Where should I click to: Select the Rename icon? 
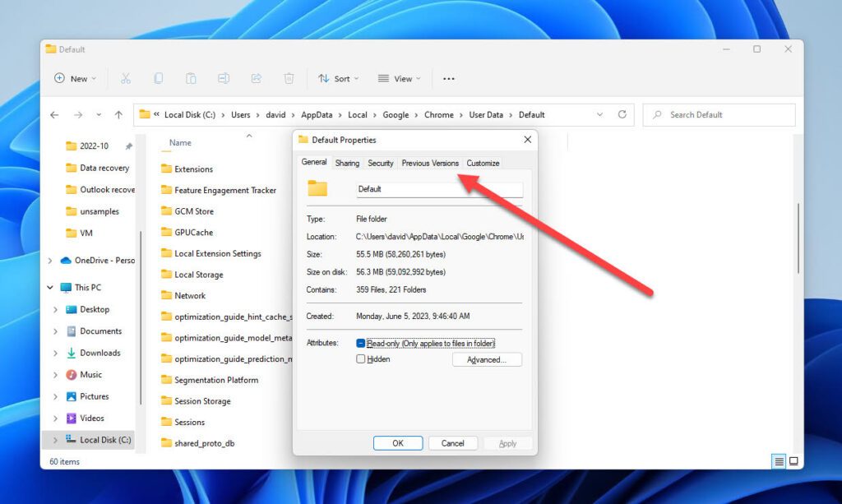pos(224,78)
